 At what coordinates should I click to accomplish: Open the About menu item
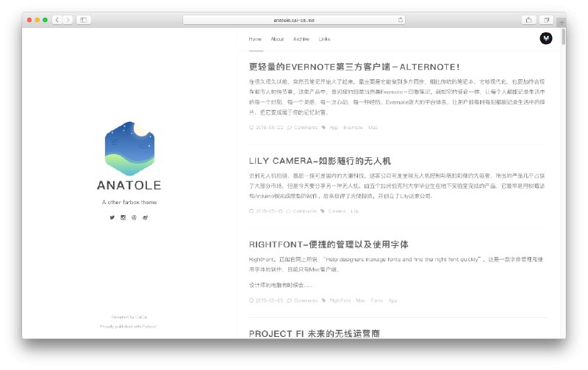click(277, 39)
